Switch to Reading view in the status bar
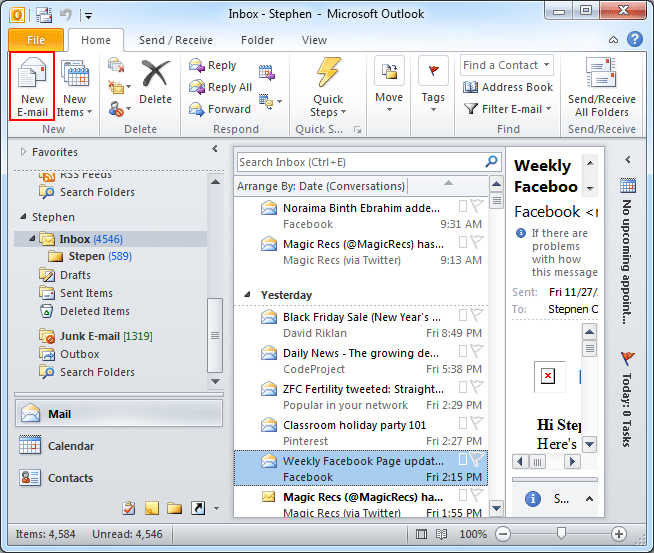654x553 pixels. pos(441,534)
